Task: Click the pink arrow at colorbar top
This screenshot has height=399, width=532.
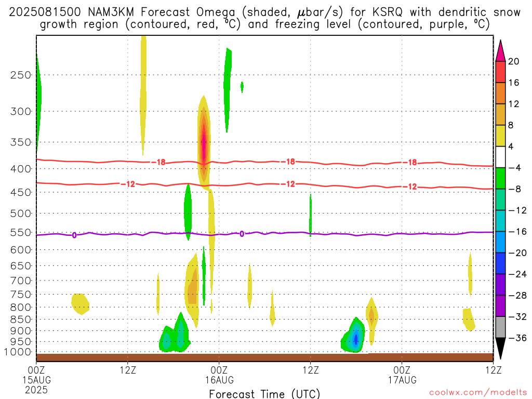Action: point(500,51)
